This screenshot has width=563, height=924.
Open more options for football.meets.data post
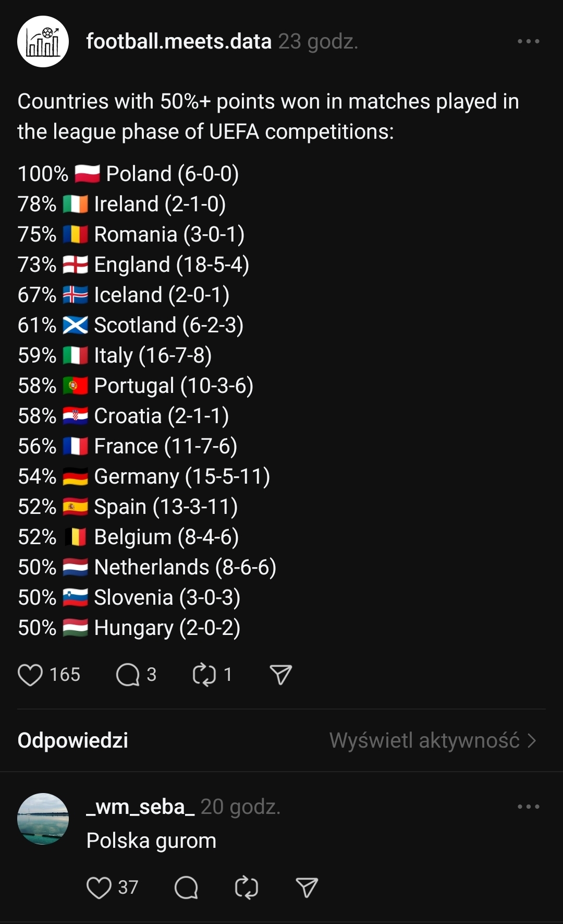pos(528,41)
